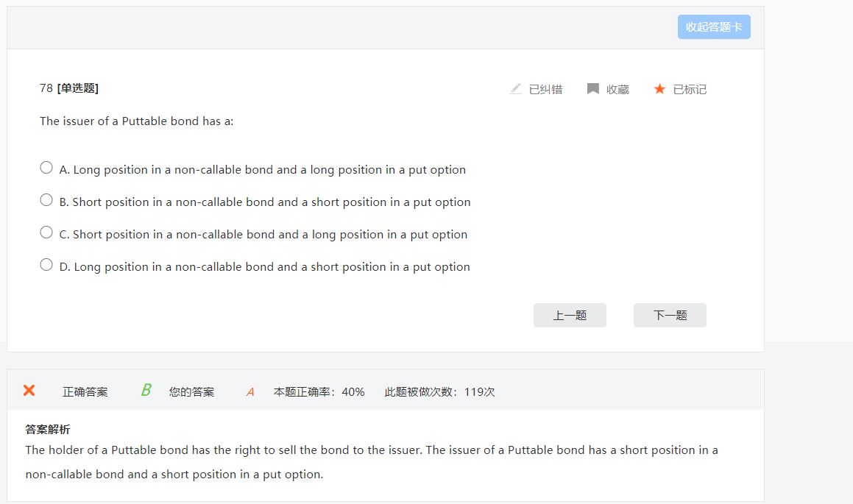Click the orange star 已标记 icon
This screenshot has height=504, width=853.
click(659, 89)
